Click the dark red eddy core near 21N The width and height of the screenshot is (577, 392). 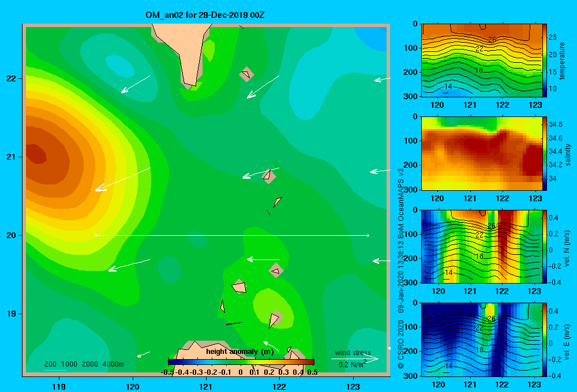click(36, 154)
